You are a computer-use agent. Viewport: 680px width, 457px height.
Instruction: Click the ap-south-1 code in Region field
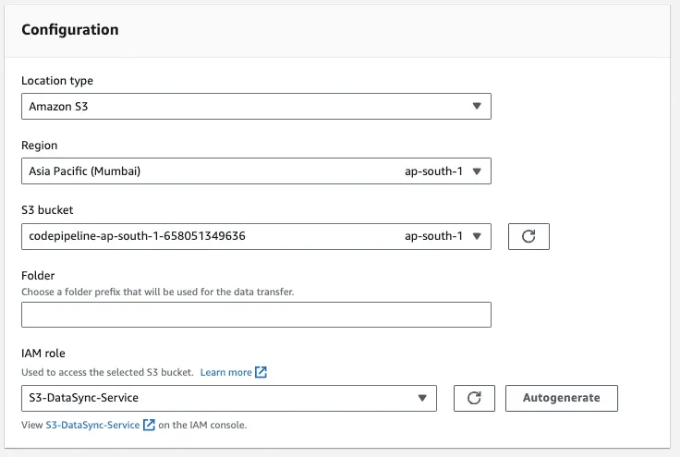(x=434, y=171)
